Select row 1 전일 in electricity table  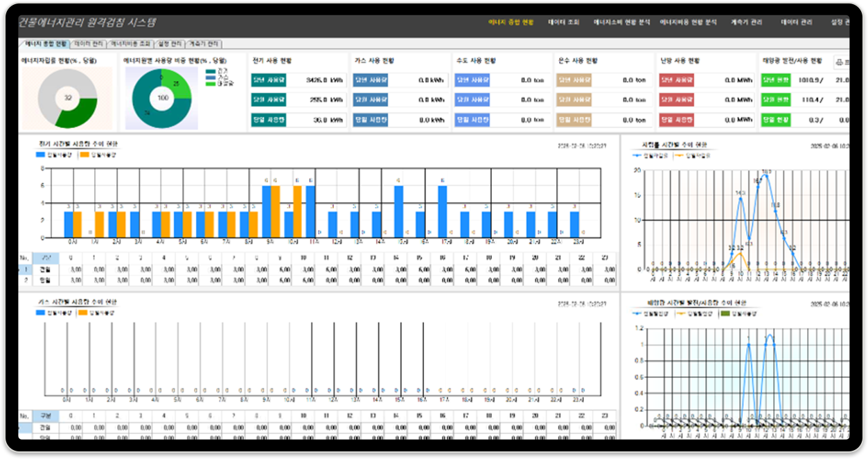[x=45, y=269]
